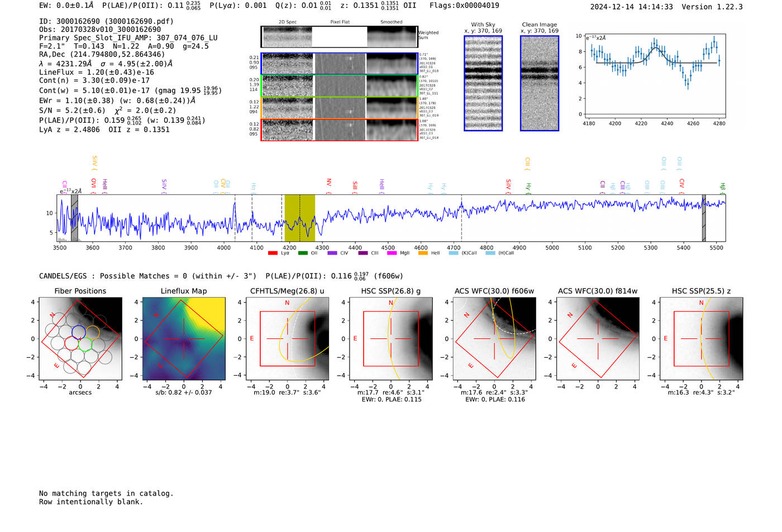Click the EWr: 0, PLAE: 0.116 caption

495,400
